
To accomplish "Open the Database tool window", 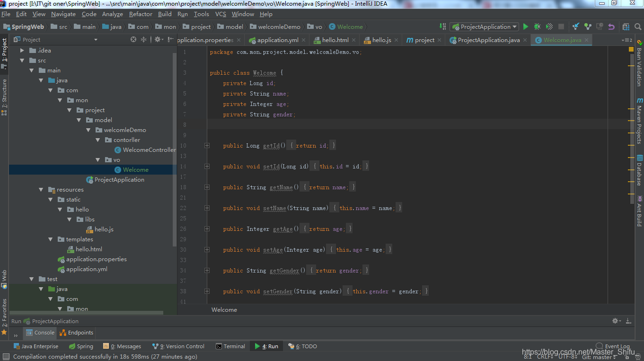I will [x=639, y=170].
